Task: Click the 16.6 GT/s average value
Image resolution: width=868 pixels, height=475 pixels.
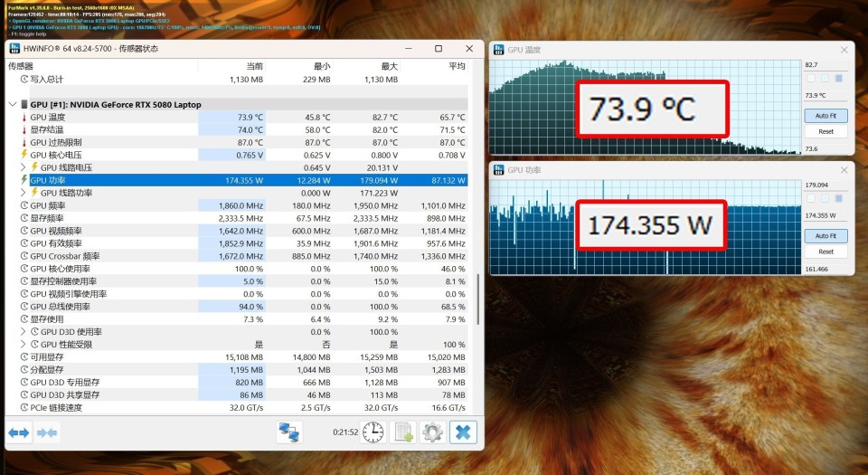Action: (x=449, y=407)
